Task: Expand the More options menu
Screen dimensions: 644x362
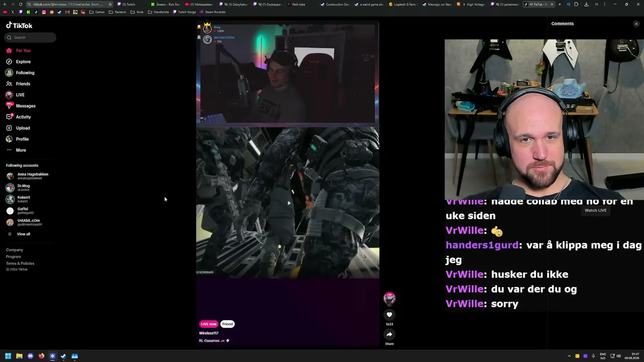Action: click(16, 150)
